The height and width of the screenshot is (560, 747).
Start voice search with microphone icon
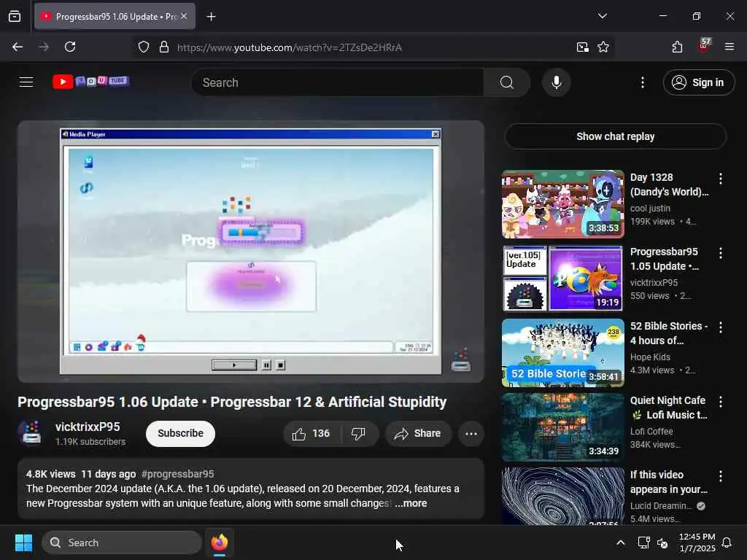556,82
